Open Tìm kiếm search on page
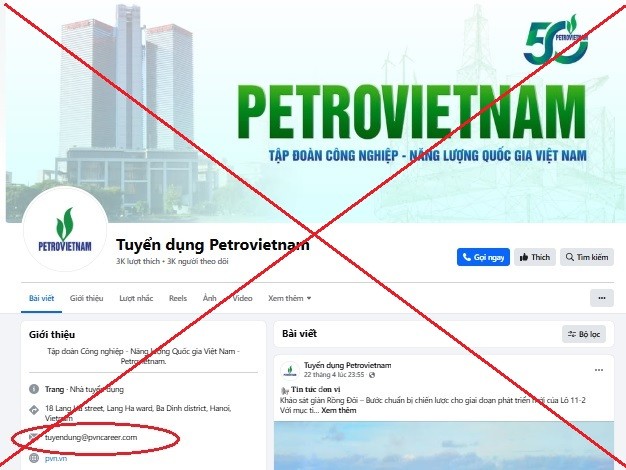 point(587,257)
